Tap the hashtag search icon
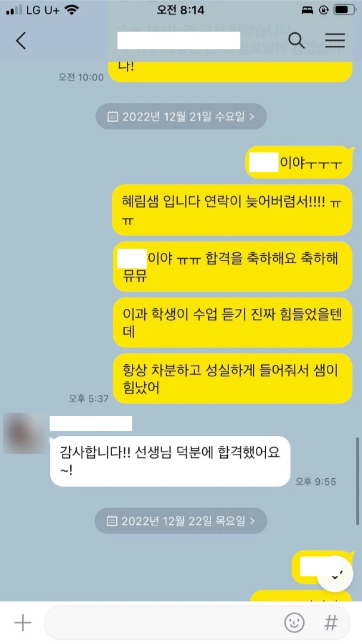Screen dimensions: 362x644 [331, 623]
